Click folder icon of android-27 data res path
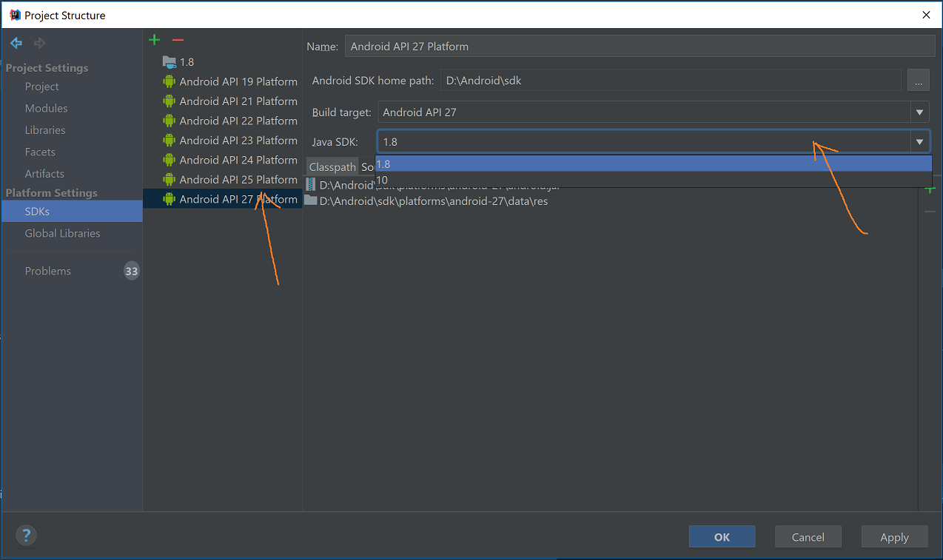943x560 pixels. point(310,200)
